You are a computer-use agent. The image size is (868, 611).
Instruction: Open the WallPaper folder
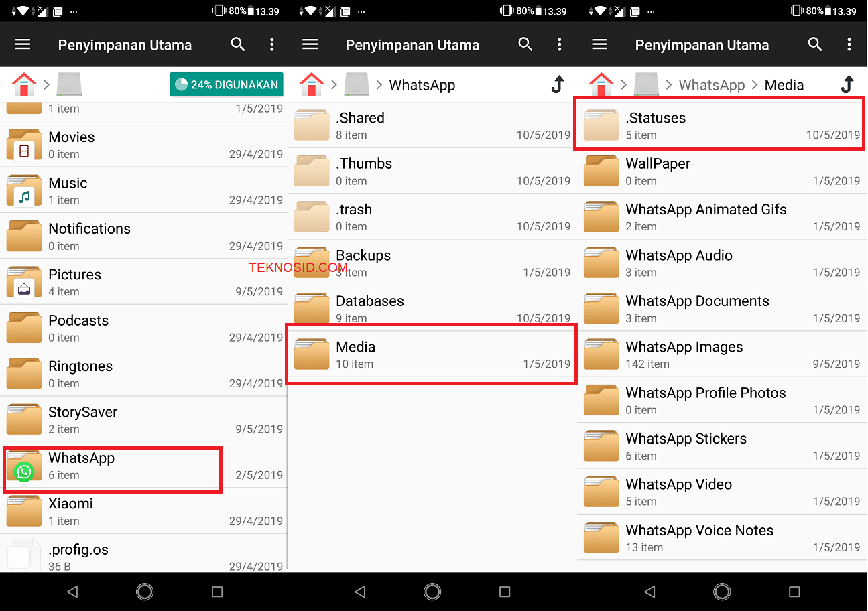722,171
